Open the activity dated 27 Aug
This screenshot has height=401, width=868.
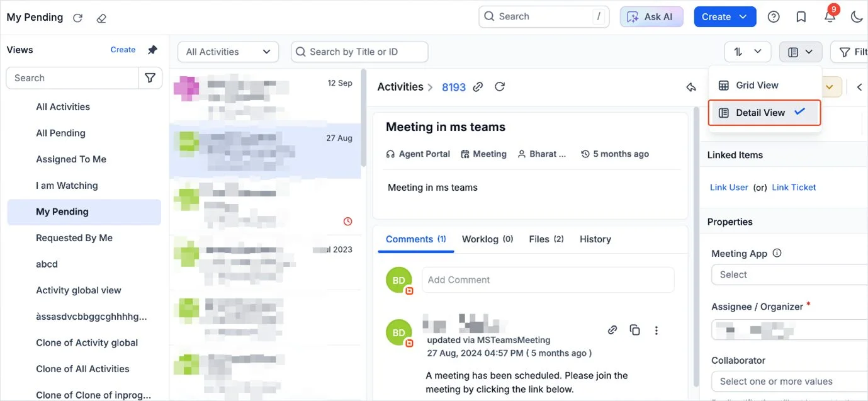(264, 150)
